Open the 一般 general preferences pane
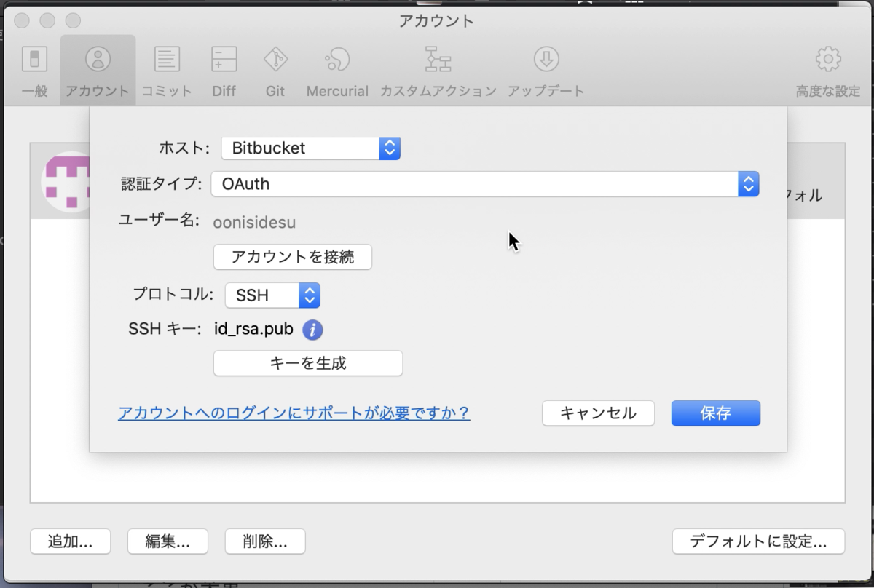The height and width of the screenshot is (588, 874). point(35,71)
